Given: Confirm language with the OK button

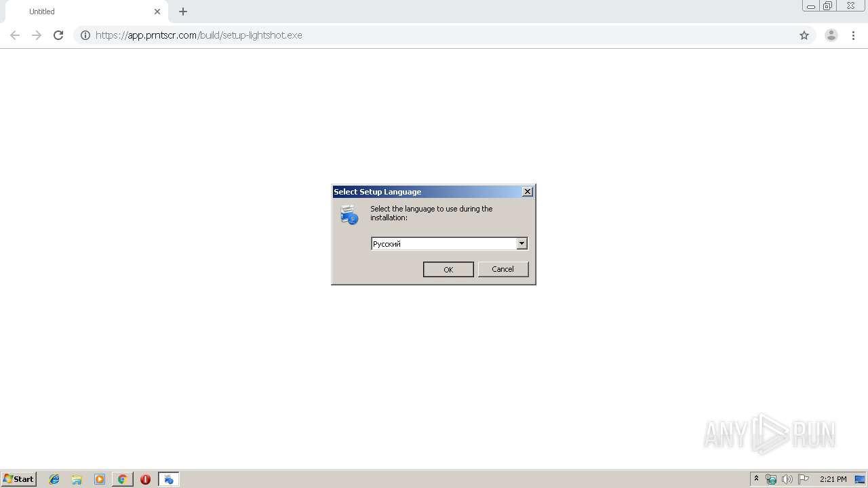Looking at the screenshot, I should click(x=448, y=269).
